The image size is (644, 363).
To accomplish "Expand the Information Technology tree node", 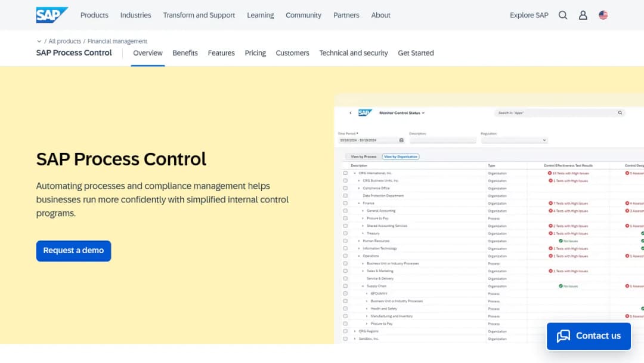I will click(359, 248).
